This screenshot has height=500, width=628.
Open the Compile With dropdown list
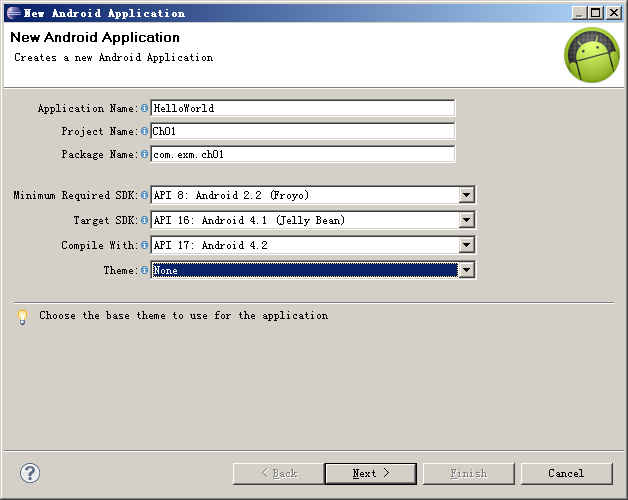coord(466,245)
